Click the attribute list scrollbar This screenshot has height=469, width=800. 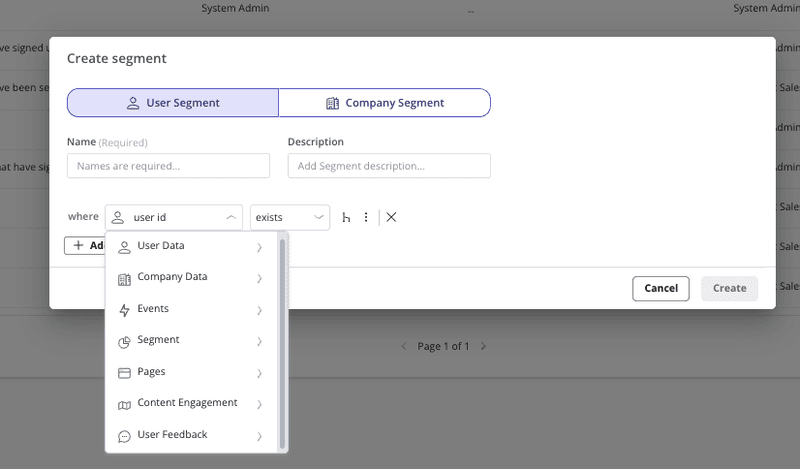pos(283,340)
